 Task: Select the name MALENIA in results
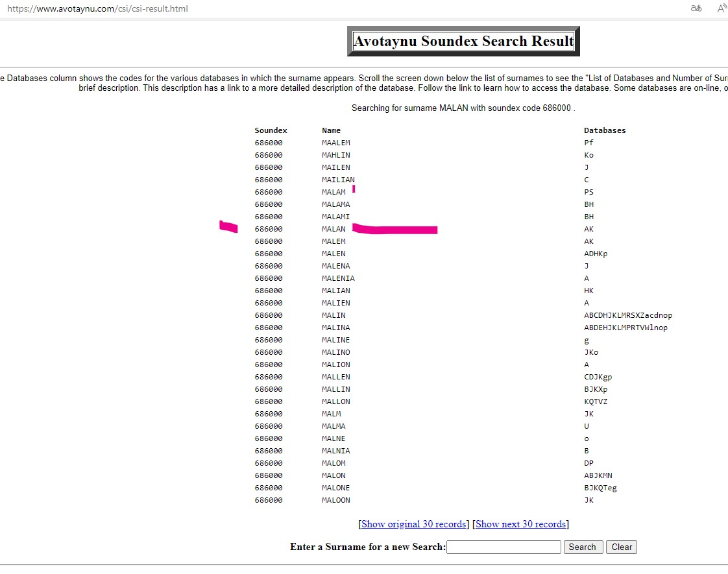tap(338, 278)
